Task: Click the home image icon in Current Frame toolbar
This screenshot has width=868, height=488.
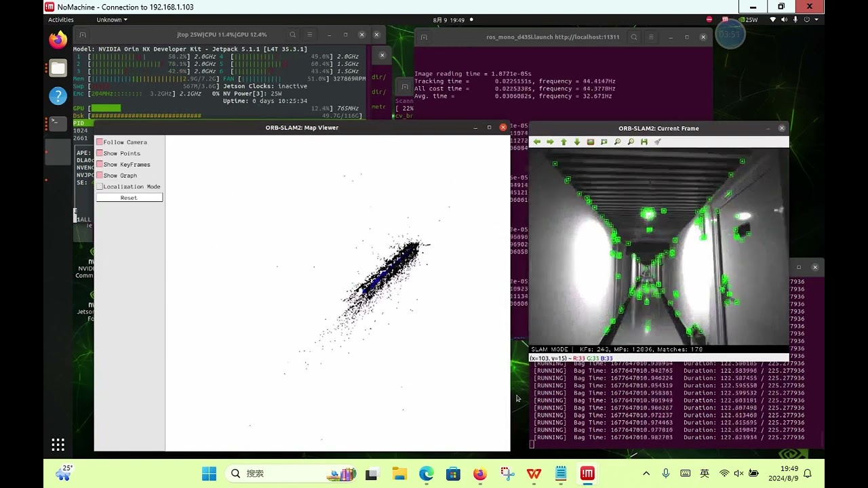Action: (591, 142)
